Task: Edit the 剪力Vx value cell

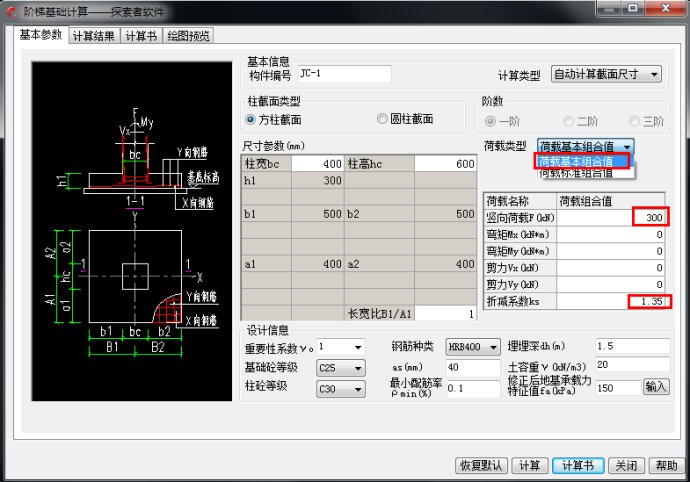Action: tap(611, 268)
